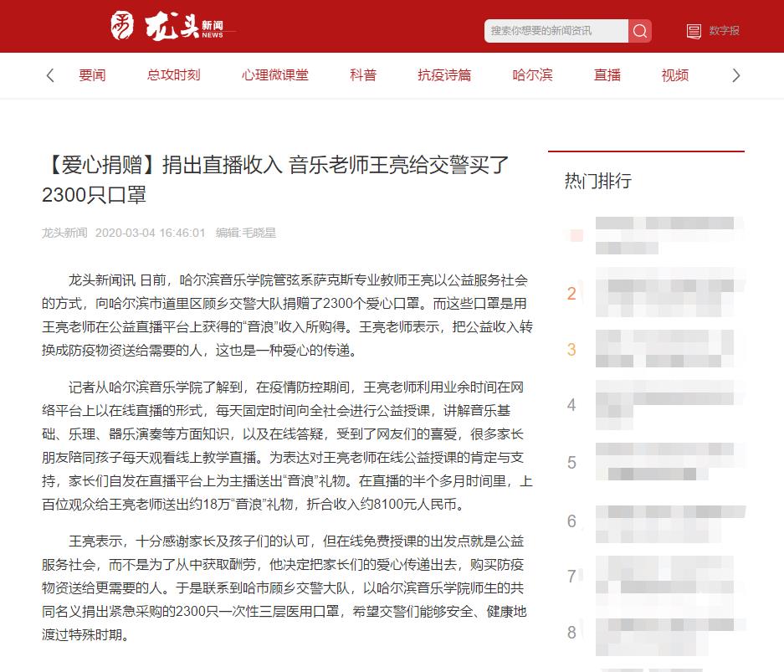This screenshot has width=784, height=672.
Task: Click the 龙头新闻 source label under title
Action: coord(64,233)
